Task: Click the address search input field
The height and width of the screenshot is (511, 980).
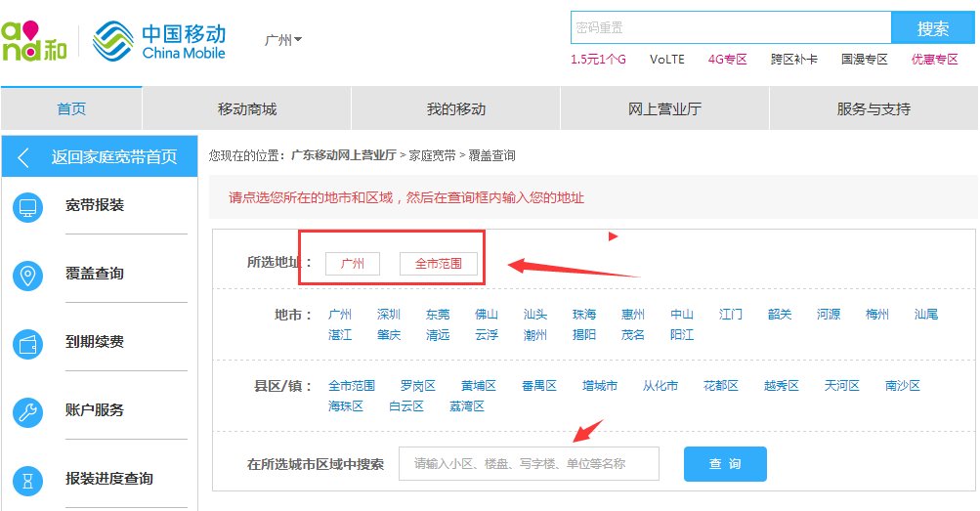Action: (529, 463)
